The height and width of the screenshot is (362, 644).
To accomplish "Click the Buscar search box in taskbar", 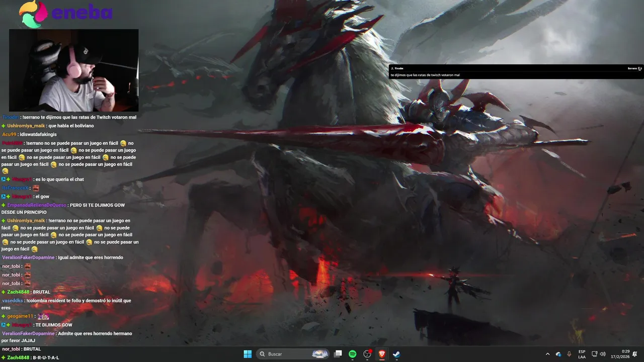I will coord(294,354).
